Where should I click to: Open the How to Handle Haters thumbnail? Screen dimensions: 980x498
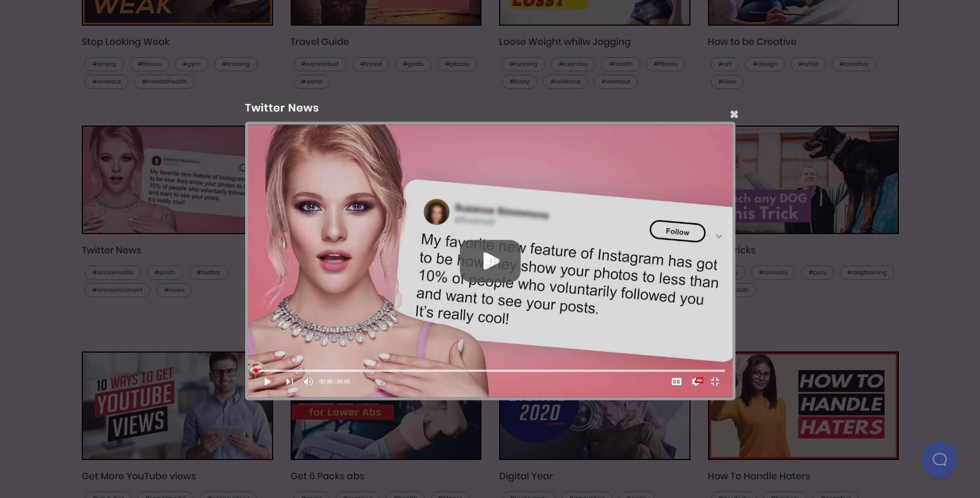point(803,406)
